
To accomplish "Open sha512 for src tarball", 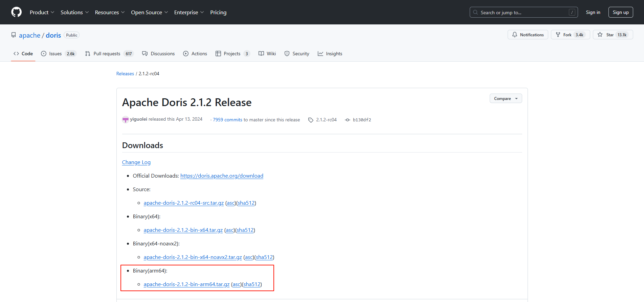I will pyautogui.click(x=246, y=203).
